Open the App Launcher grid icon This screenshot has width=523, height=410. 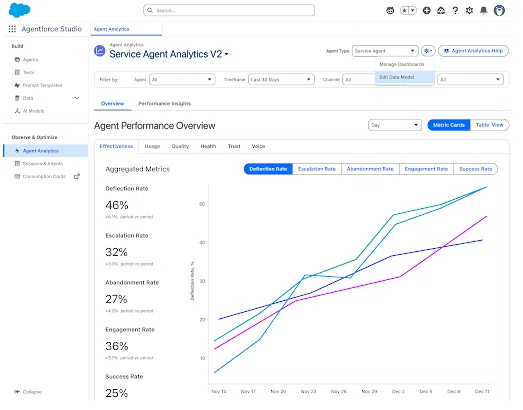12,29
